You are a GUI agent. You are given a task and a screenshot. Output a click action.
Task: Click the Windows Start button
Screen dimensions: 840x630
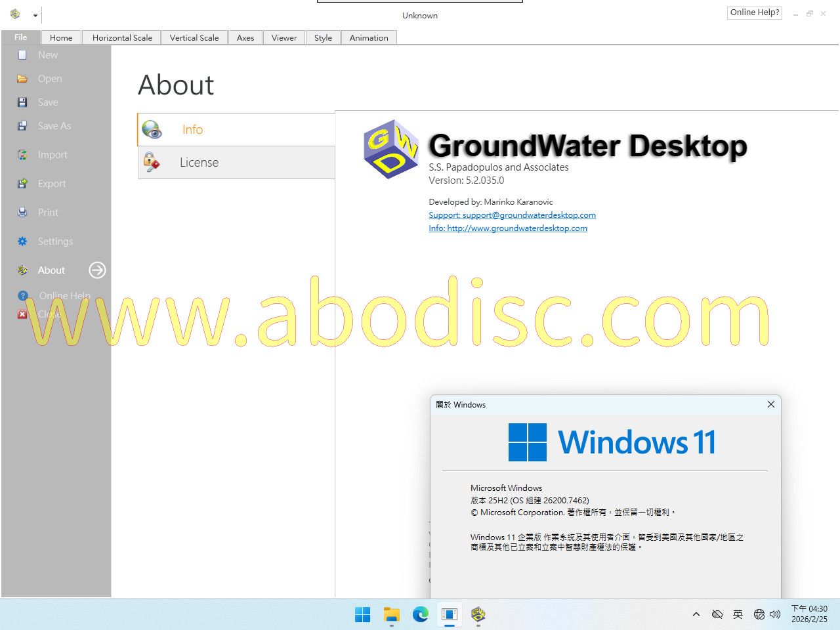pyautogui.click(x=362, y=614)
